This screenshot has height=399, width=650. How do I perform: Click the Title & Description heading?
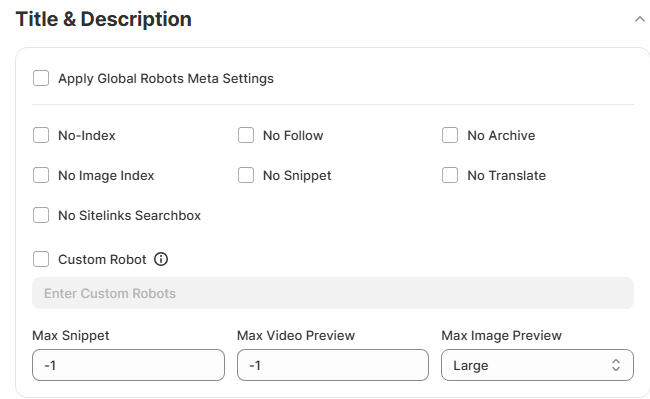pos(104,19)
